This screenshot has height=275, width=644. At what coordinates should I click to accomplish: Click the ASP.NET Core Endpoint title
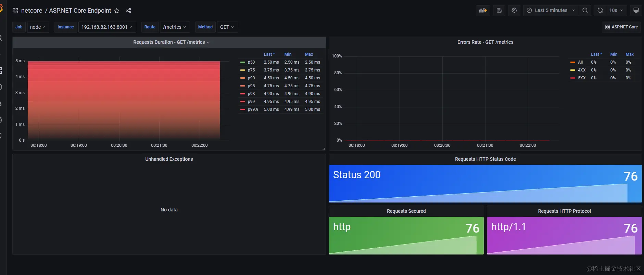[x=80, y=11]
